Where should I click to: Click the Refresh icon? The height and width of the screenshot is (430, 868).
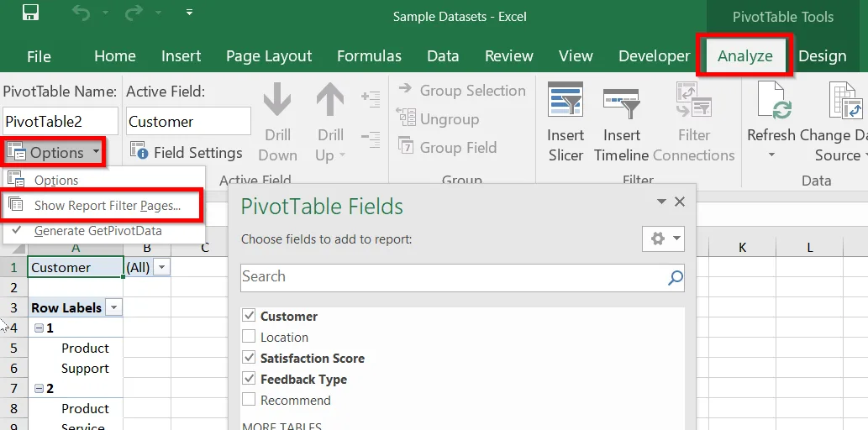click(775, 100)
